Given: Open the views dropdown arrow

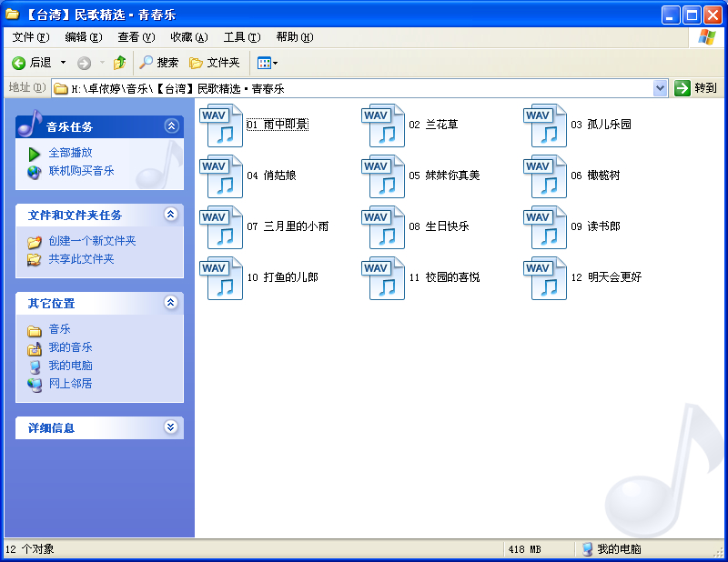Looking at the screenshot, I should point(276,63).
